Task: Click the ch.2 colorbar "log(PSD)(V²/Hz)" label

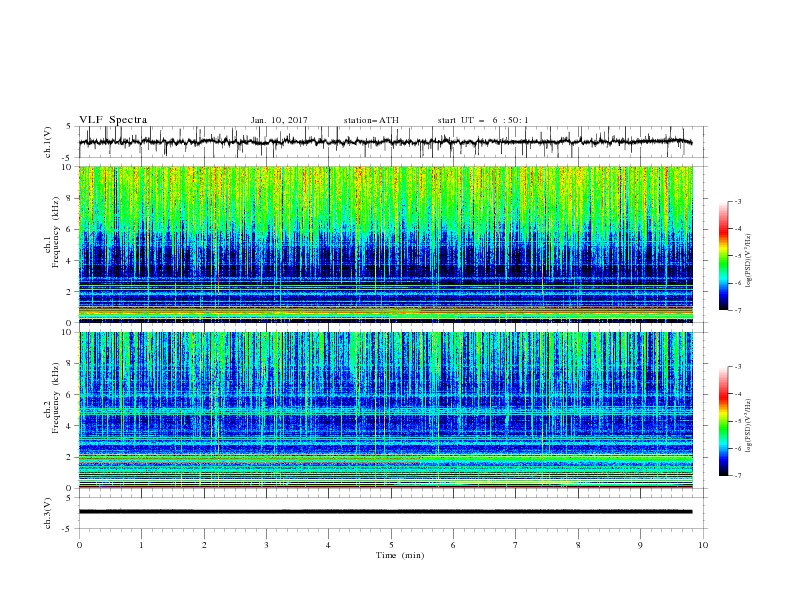Action: (748, 426)
